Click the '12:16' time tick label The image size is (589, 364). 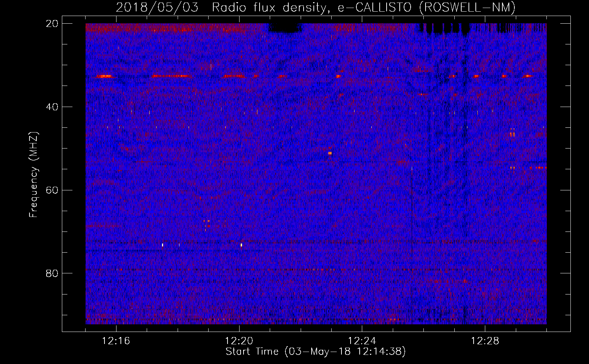tap(116, 341)
